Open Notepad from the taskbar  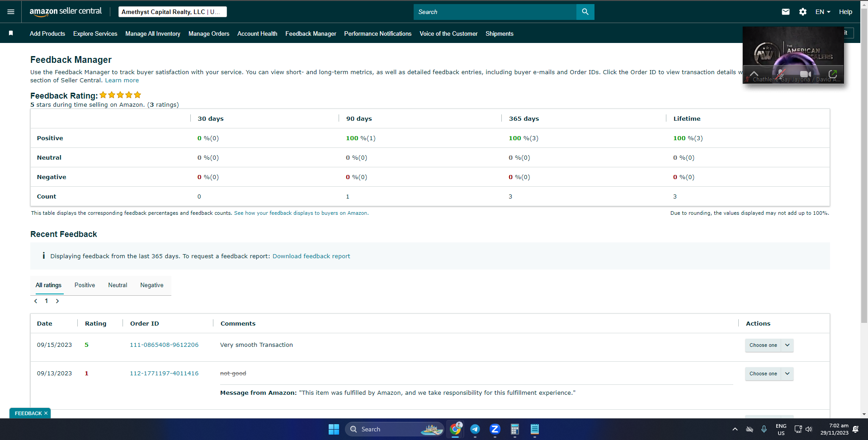coord(535,429)
